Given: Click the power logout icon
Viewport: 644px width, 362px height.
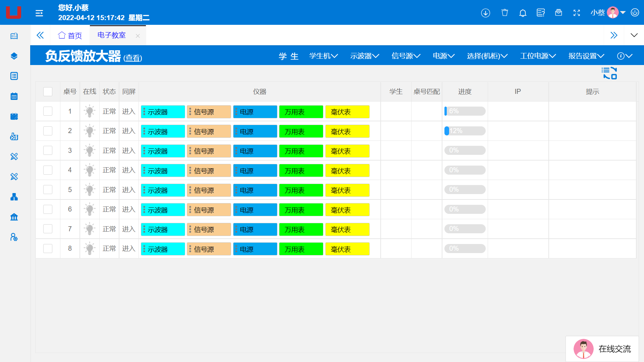Looking at the screenshot, I should coord(635,13).
